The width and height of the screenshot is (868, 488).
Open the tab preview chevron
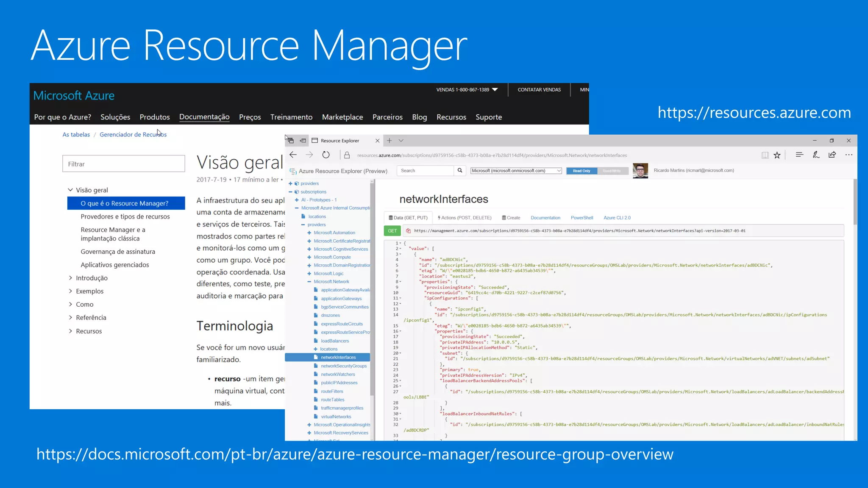point(401,141)
